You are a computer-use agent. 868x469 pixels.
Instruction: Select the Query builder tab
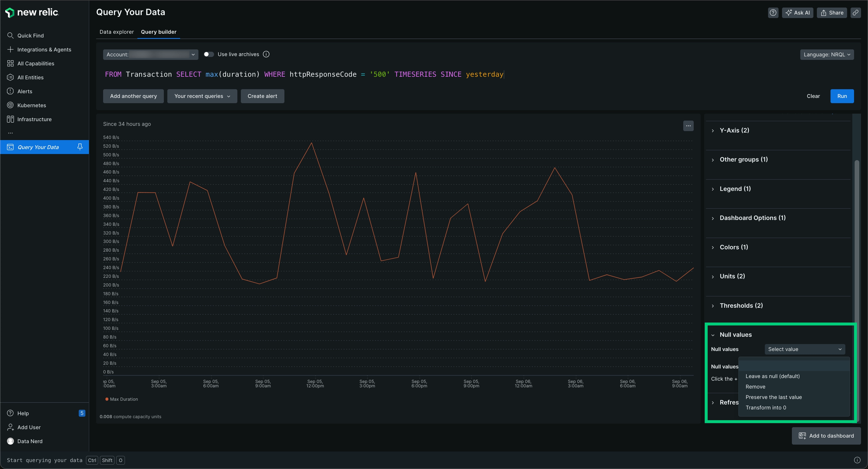tap(158, 32)
